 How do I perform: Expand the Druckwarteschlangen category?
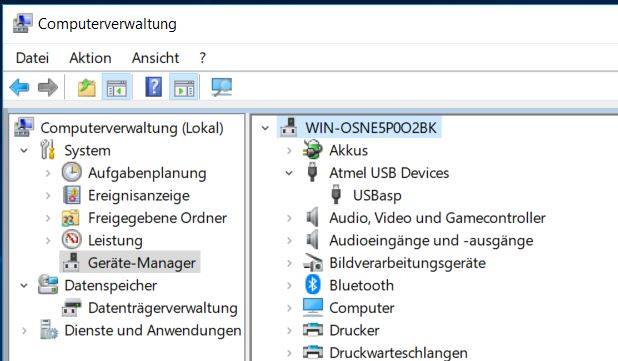[289, 353]
